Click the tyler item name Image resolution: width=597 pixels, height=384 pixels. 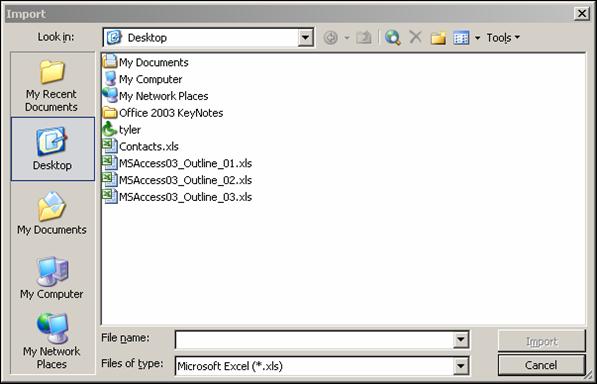(130, 130)
